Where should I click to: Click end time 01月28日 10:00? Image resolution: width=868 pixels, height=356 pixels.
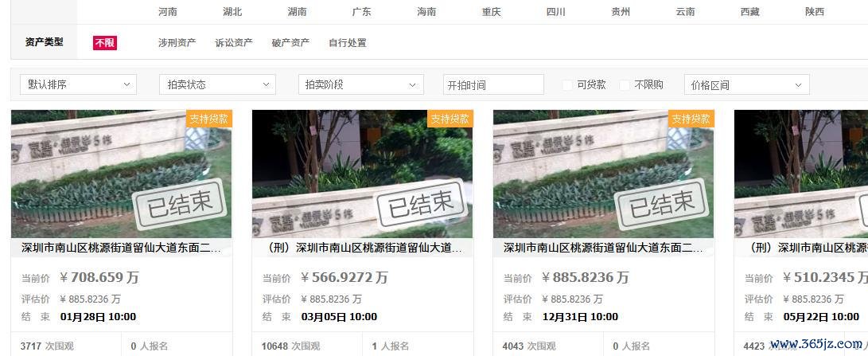[x=98, y=317]
